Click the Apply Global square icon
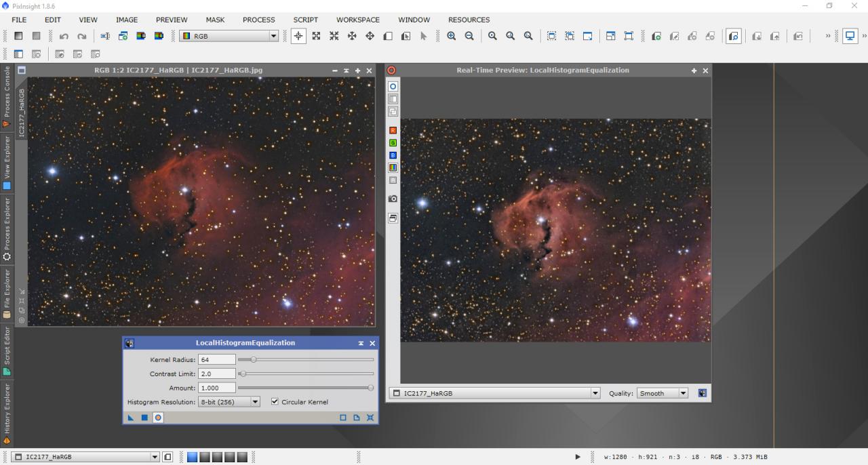 click(x=144, y=418)
